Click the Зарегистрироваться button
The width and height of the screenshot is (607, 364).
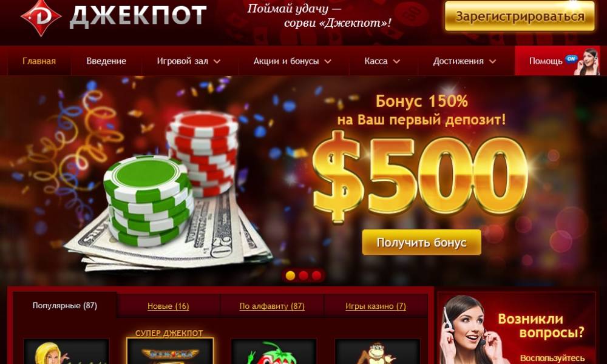[520, 16]
